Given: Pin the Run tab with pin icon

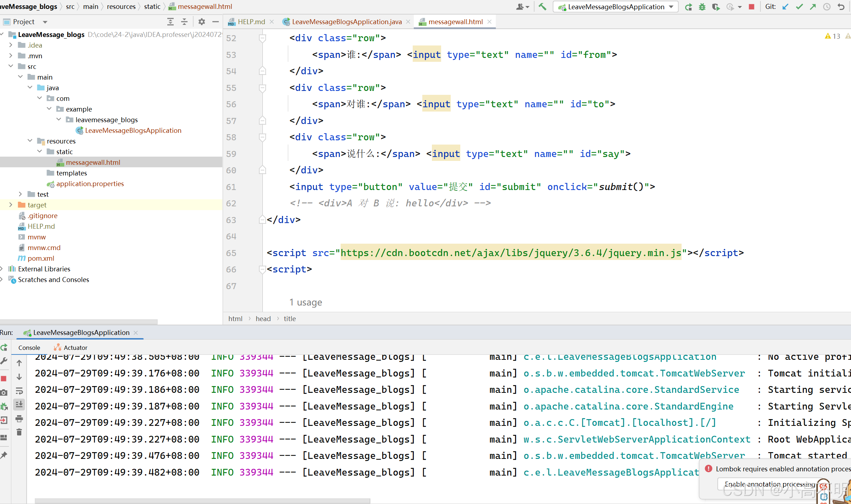Looking at the screenshot, I should [x=4, y=455].
